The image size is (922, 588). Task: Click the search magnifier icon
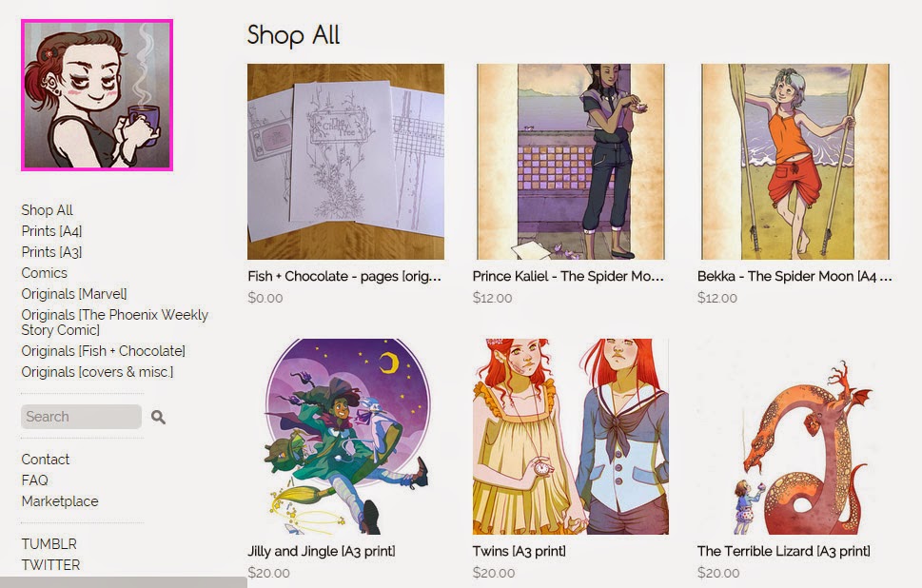[x=158, y=417]
